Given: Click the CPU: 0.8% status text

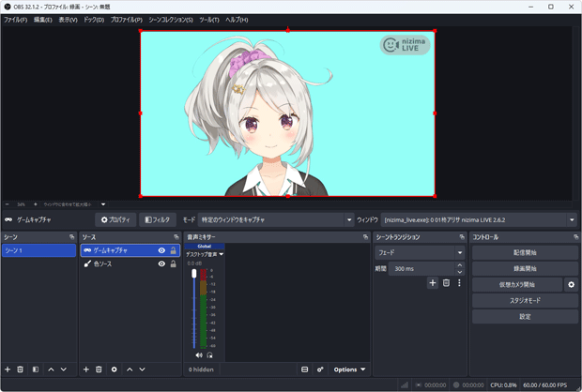Looking at the screenshot, I should point(504,384).
